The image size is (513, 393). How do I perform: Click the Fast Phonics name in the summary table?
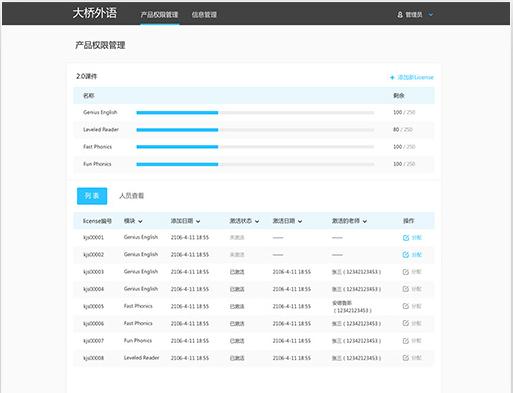(x=98, y=147)
